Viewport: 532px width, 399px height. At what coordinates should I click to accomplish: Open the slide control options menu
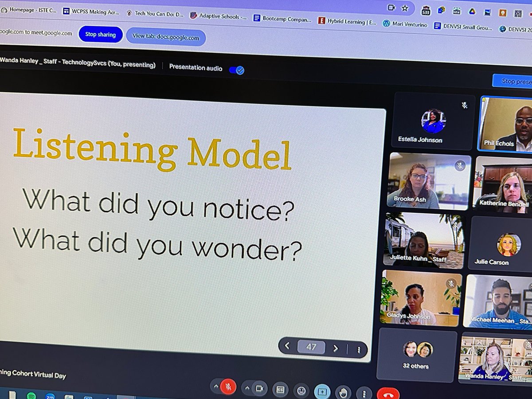point(359,349)
